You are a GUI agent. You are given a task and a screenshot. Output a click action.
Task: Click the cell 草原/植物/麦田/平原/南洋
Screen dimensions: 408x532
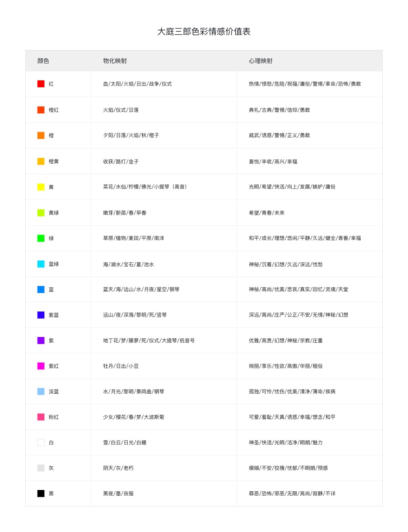[x=164, y=238]
